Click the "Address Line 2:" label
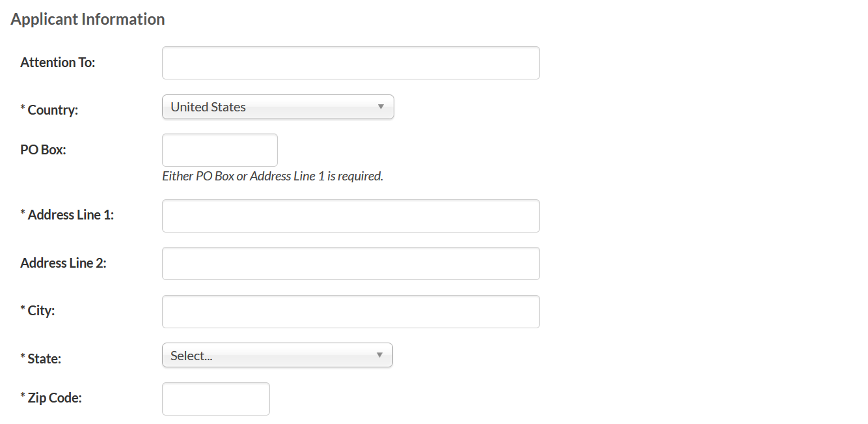 [x=63, y=263]
